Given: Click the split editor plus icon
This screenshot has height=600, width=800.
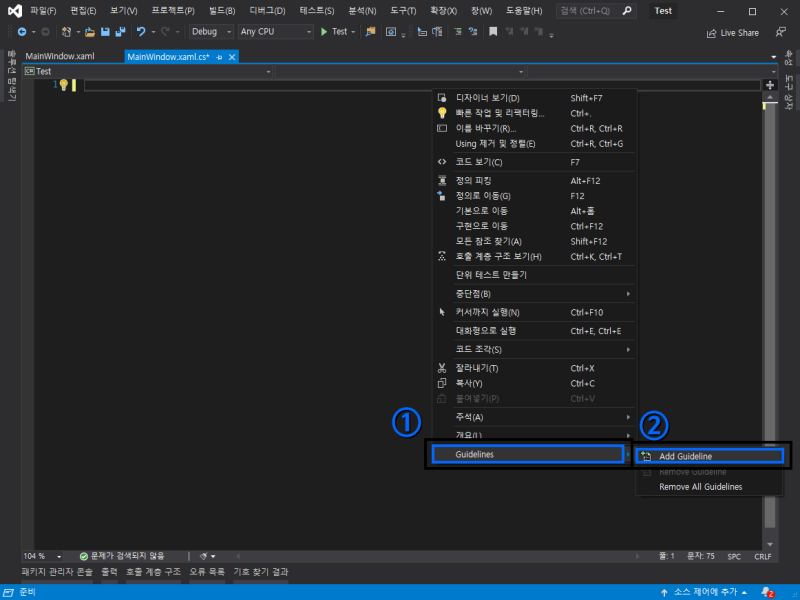Looking at the screenshot, I should [x=770, y=85].
